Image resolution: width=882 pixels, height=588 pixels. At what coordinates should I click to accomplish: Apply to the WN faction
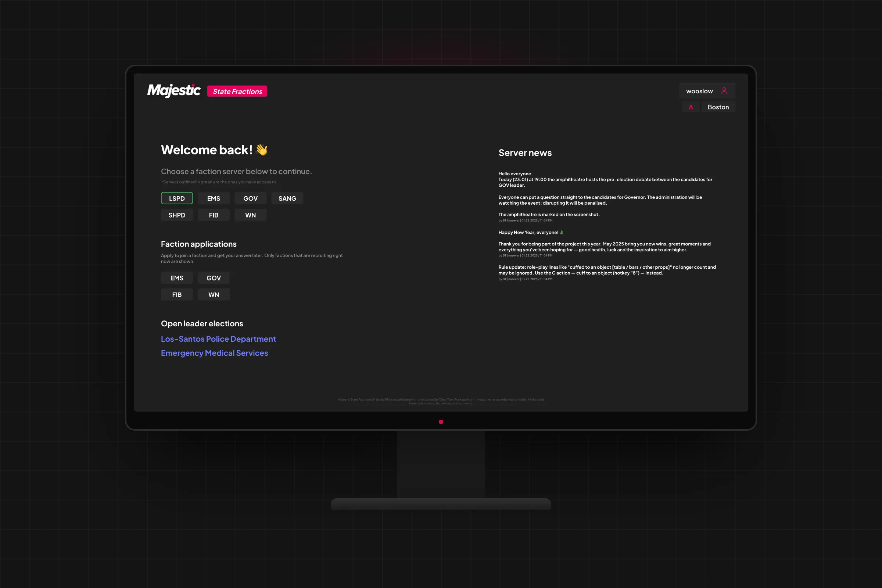click(214, 295)
